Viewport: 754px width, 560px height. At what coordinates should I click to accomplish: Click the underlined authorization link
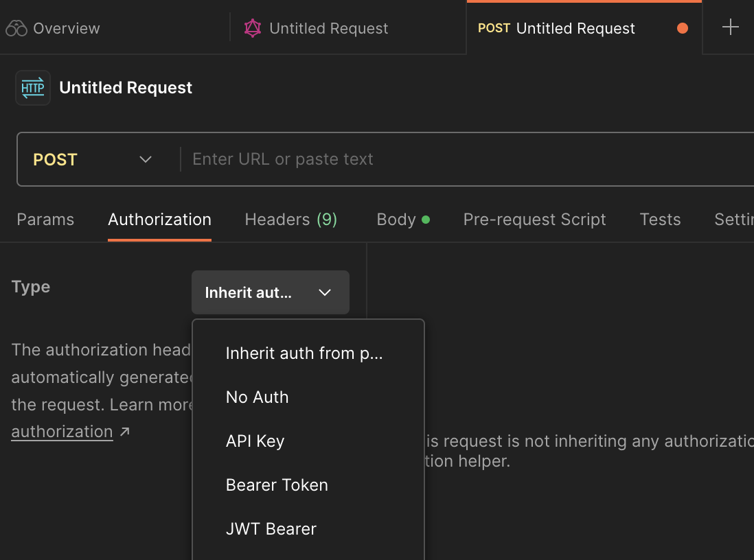62,431
